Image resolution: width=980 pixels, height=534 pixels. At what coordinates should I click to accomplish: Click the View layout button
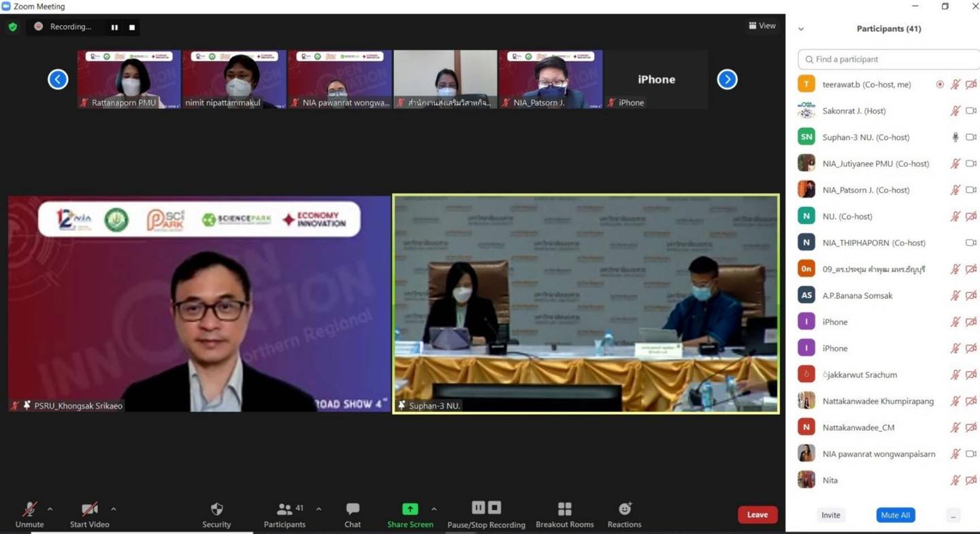click(762, 26)
